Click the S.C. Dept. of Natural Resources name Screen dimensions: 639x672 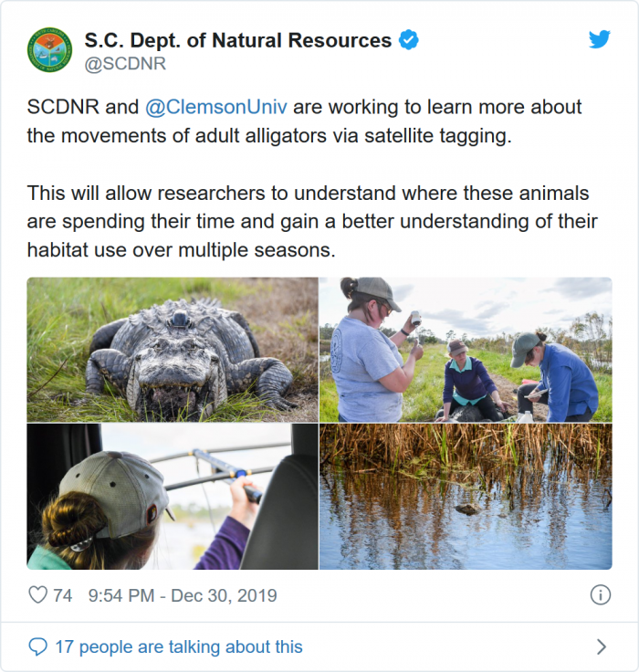click(x=237, y=40)
